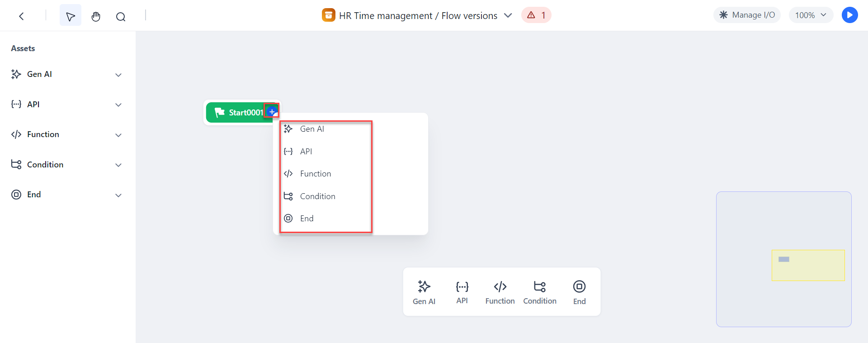The image size is (868, 343).
Task: Click the warning badge showing 1
Action: (x=536, y=15)
